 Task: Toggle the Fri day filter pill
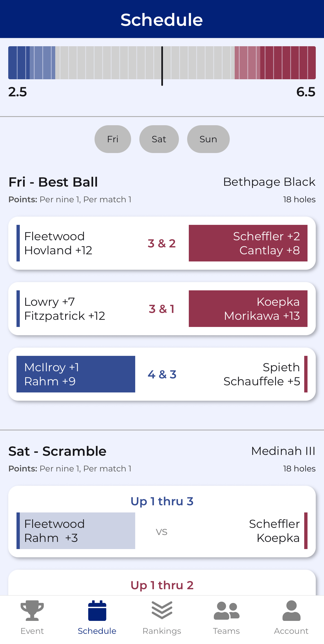113,139
